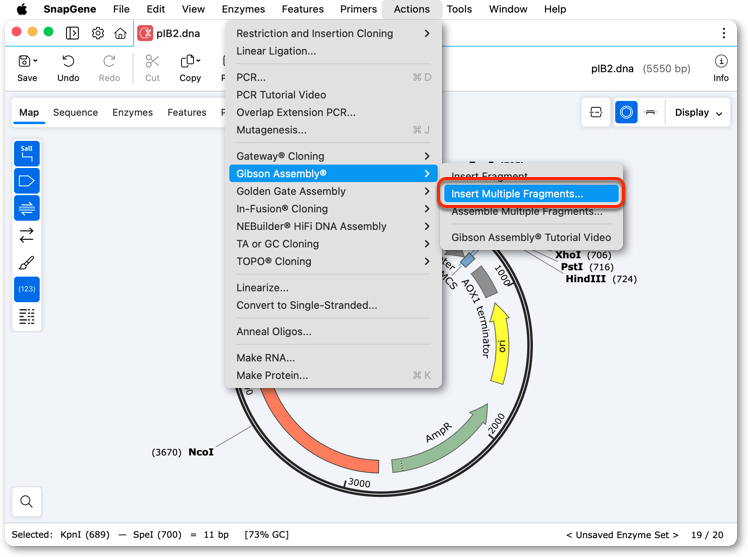Click the dotted list side icon
Screen dimensions: 748x557
(x=27, y=316)
